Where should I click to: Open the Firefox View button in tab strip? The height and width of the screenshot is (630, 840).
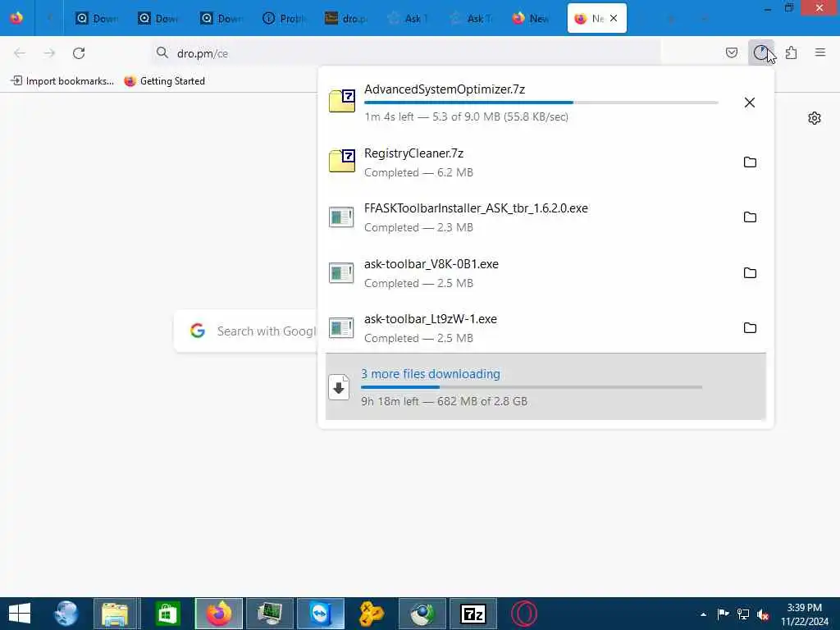(x=16, y=18)
